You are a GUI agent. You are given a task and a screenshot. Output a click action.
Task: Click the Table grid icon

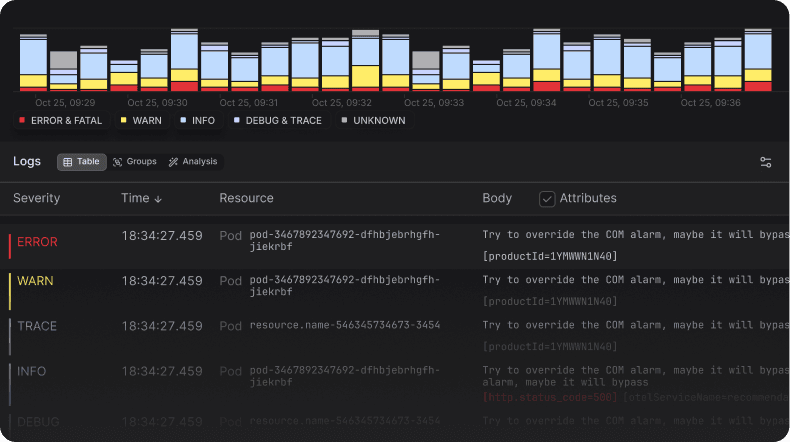tap(68, 162)
